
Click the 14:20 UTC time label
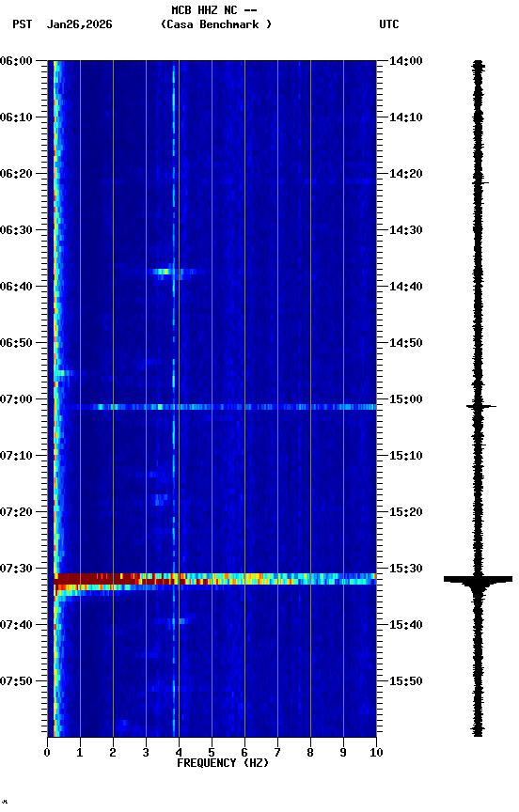[x=406, y=174]
